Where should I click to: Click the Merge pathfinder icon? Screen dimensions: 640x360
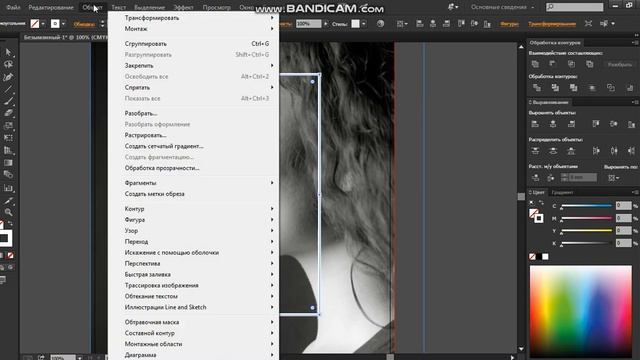(x=573, y=88)
